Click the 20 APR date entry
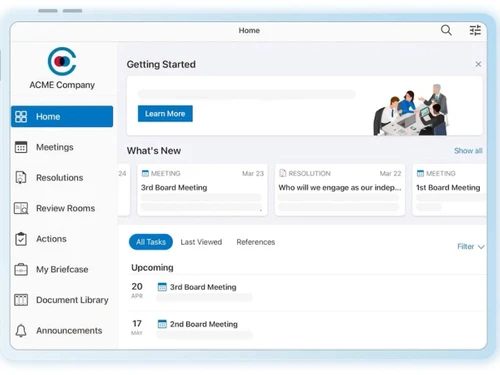The image size is (500, 375). 137,290
